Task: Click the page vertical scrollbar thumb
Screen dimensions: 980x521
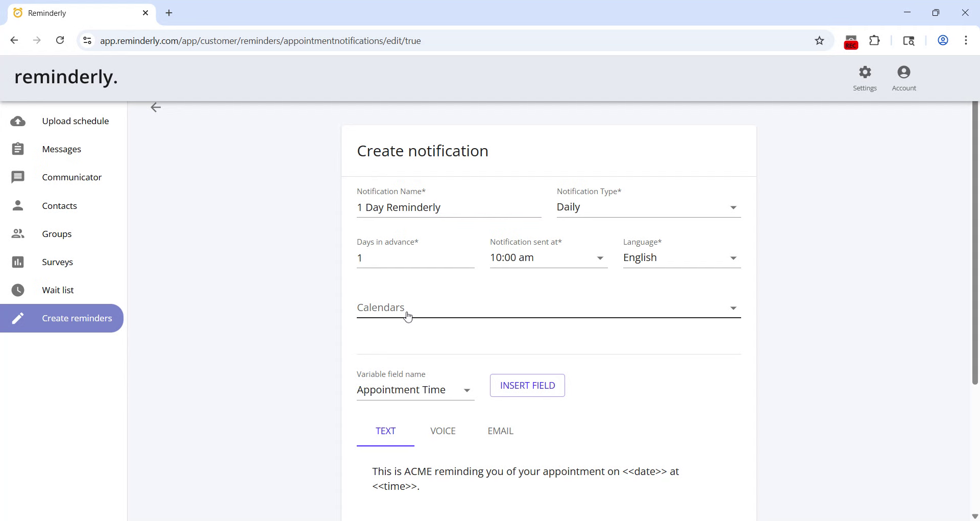Action: pos(975,243)
